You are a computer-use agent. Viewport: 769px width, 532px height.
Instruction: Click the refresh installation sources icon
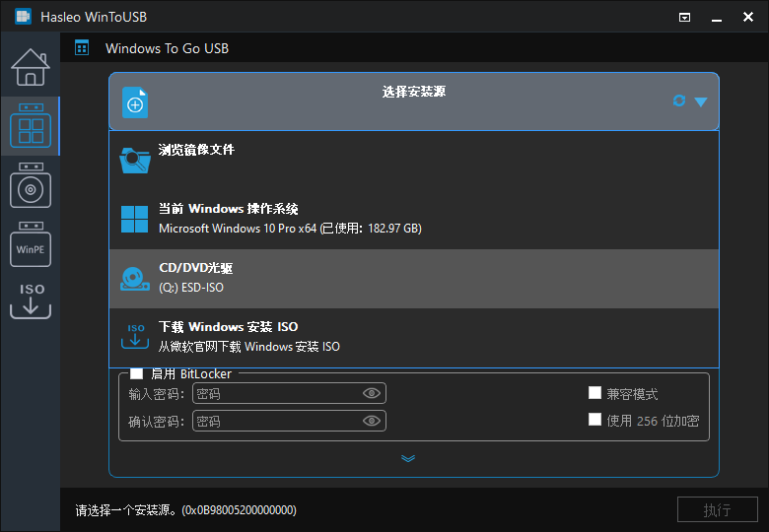coord(678,100)
